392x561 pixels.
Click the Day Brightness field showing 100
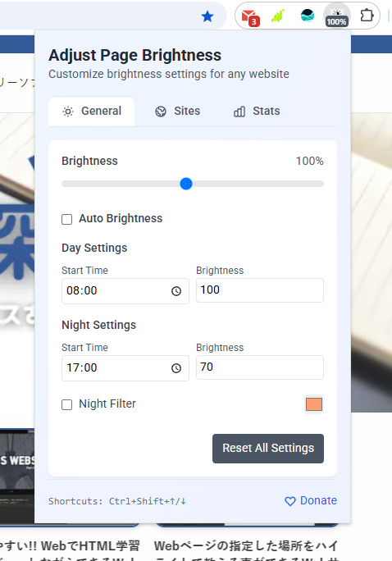click(x=260, y=290)
